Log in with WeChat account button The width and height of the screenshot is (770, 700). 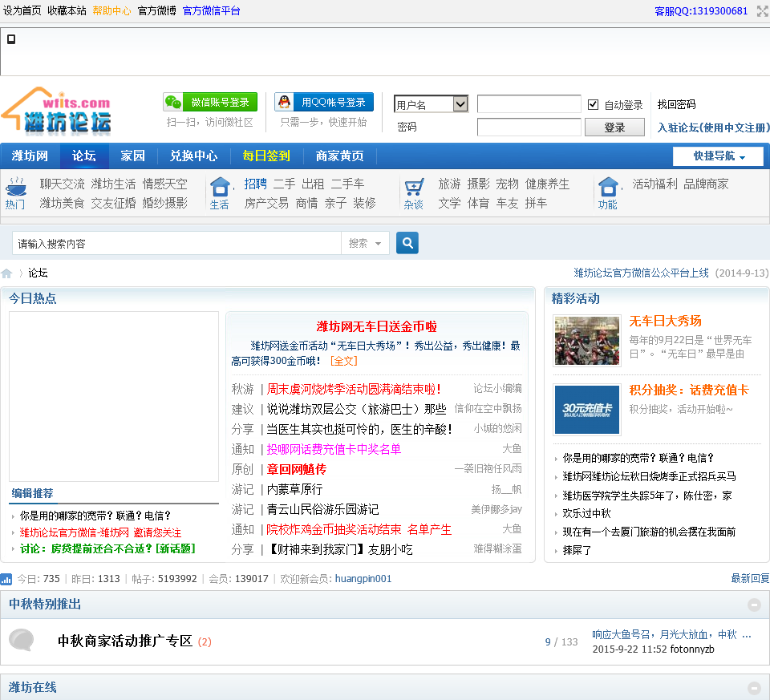tap(210, 103)
